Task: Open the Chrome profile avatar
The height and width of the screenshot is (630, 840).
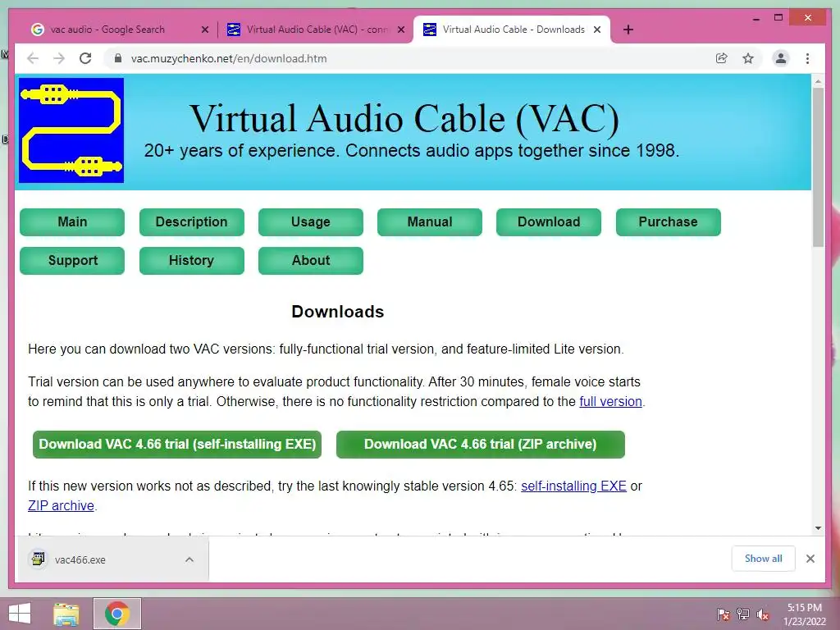Action: point(781,58)
